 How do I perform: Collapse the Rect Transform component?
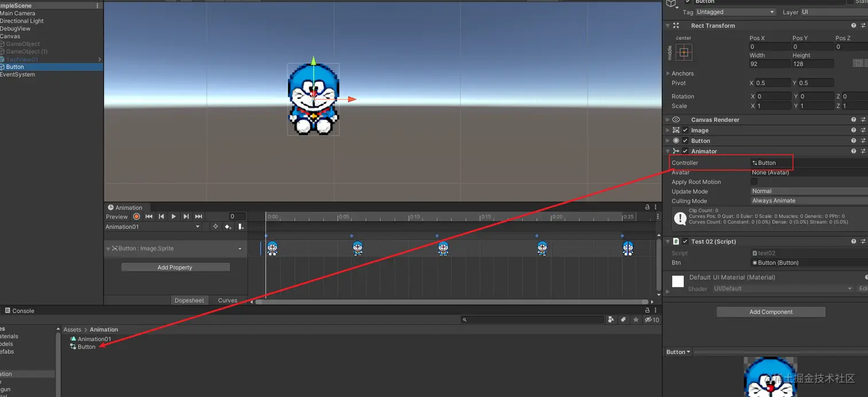(668, 25)
